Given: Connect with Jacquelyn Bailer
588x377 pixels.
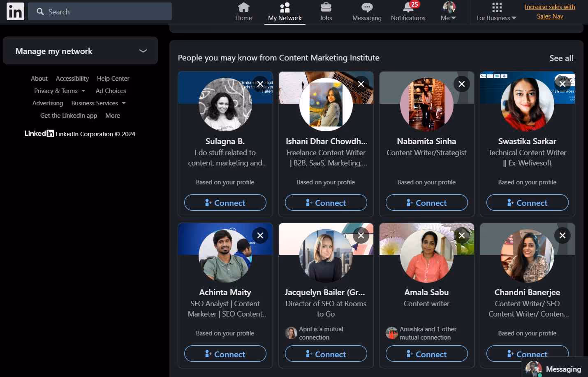Looking at the screenshot, I should pos(326,354).
